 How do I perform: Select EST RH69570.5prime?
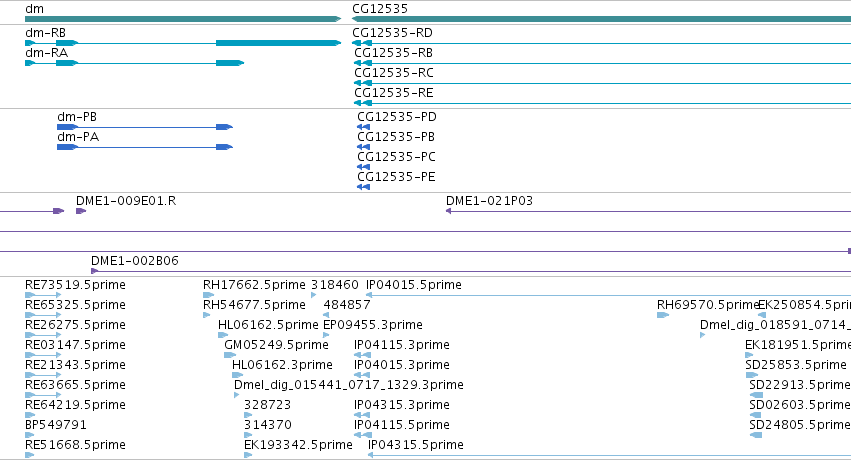[708, 305]
